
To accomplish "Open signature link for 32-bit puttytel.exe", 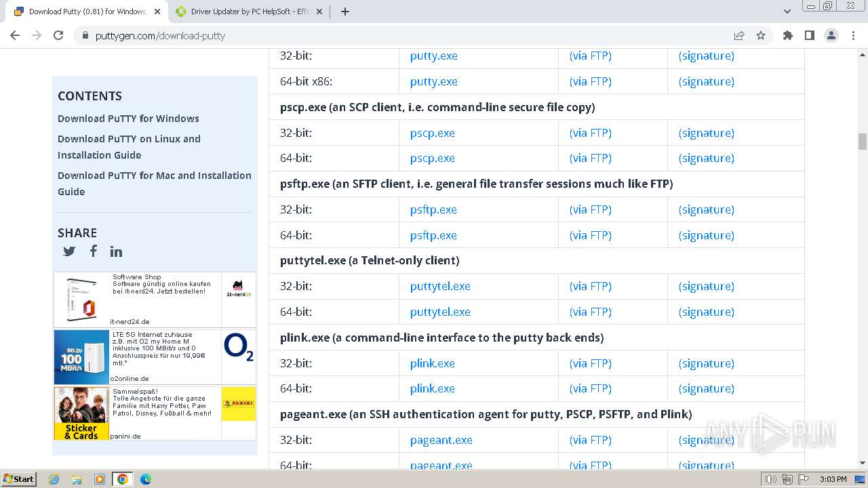I will coord(707,286).
